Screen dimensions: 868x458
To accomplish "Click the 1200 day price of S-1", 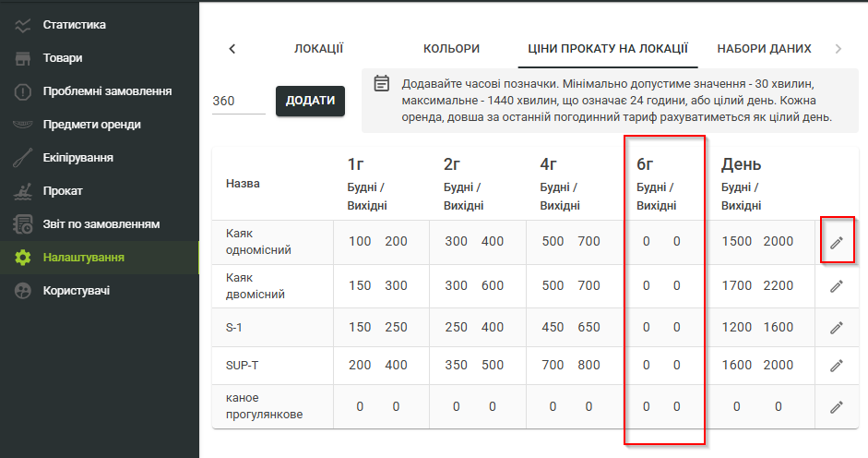I will click(737, 328).
